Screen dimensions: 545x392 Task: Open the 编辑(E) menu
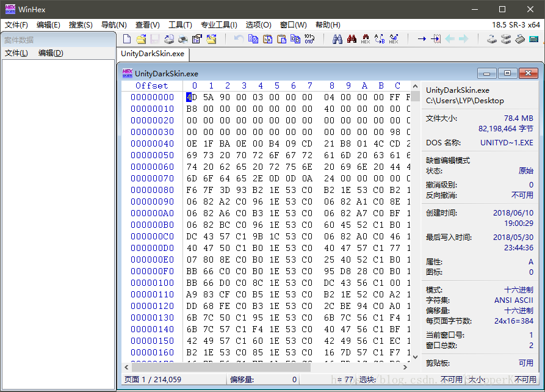tap(48, 25)
